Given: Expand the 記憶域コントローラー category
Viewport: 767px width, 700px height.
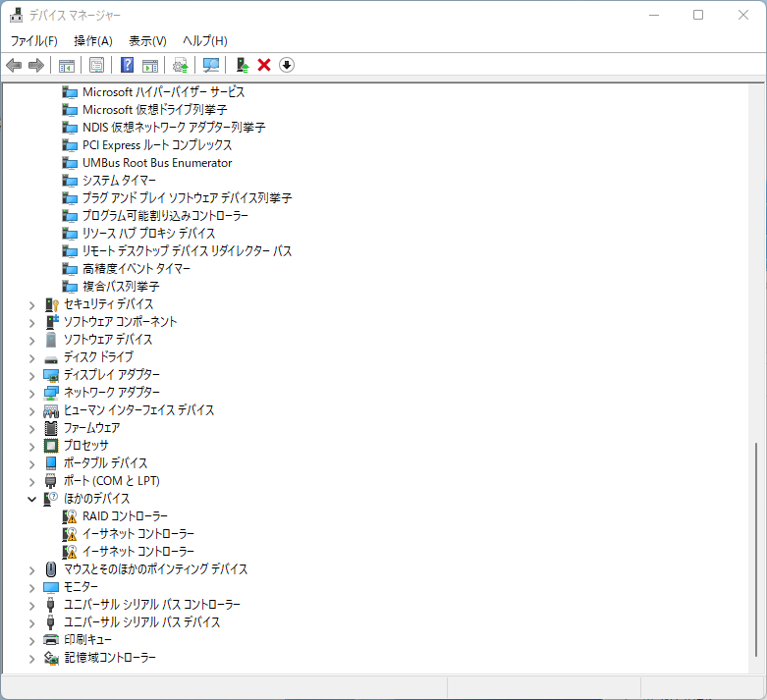Looking at the screenshot, I should pyautogui.click(x=31, y=659).
